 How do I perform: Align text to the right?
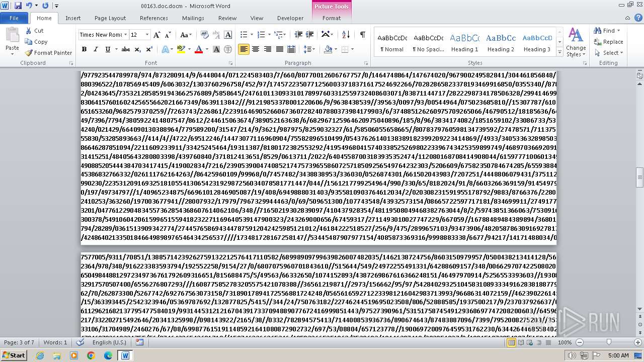267,49
